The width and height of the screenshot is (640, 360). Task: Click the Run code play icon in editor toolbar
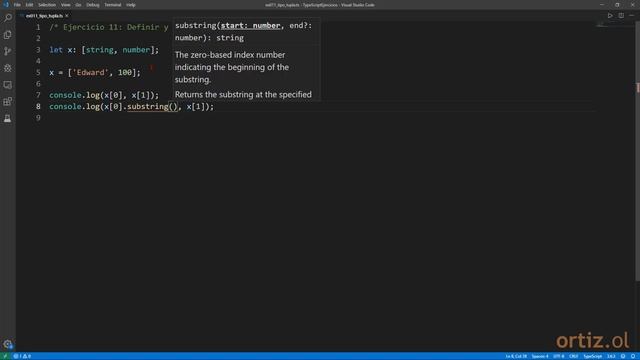tap(610, 16)
